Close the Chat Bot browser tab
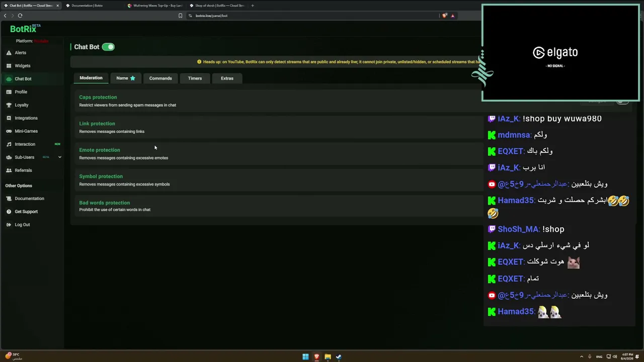The width and height of the screenshot is (644, 362). click(x=57, y=6)
